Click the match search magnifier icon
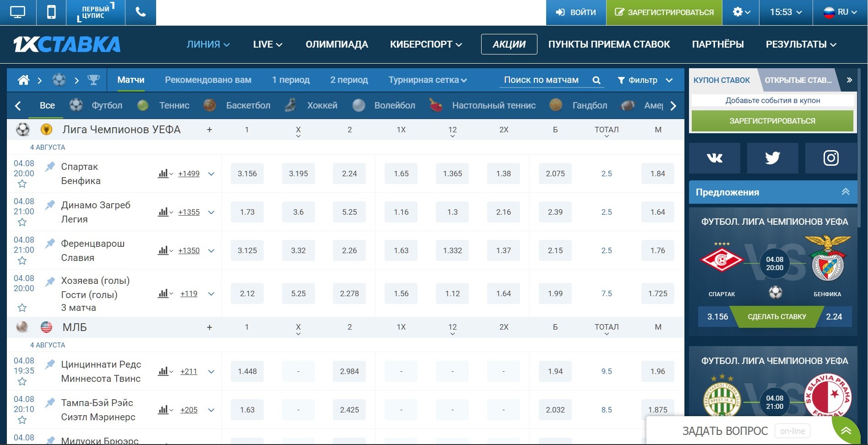This screenshot has height=445, width=868. click(597, 80)
